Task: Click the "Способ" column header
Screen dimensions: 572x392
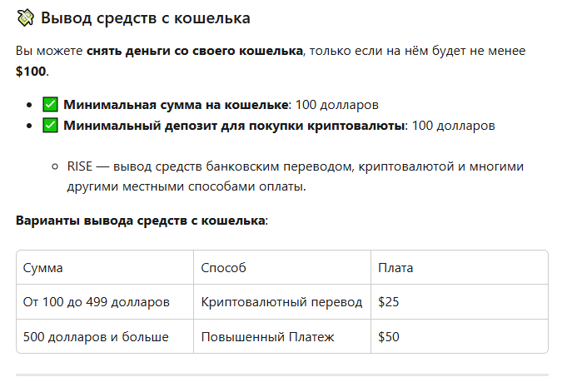Action: coord(223,268)
